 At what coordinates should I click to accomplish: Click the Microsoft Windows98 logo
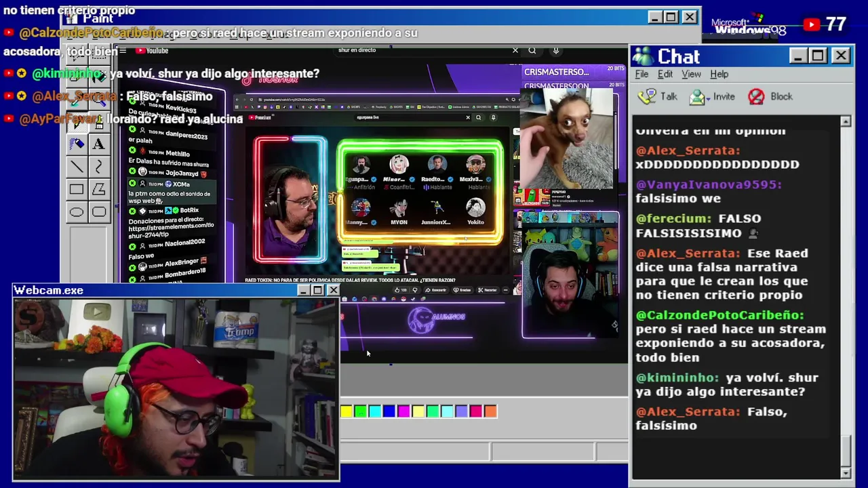coord(748,26)
